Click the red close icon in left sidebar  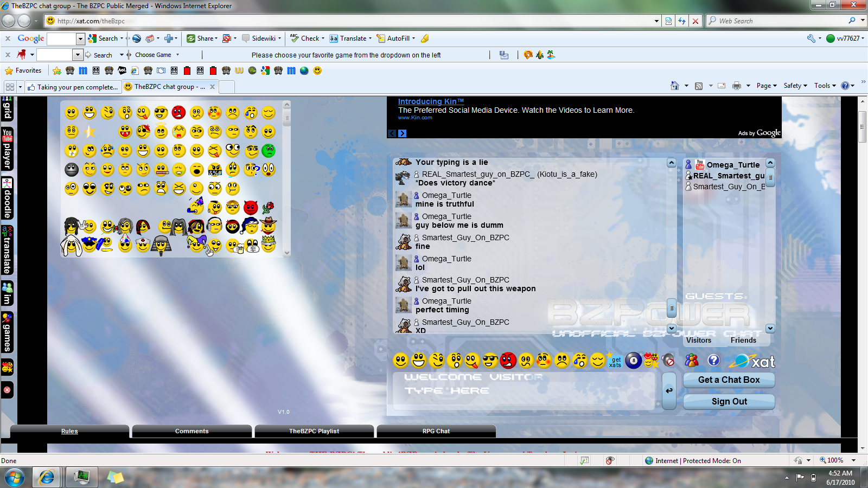pyautogui.click(x=7, y=390)
